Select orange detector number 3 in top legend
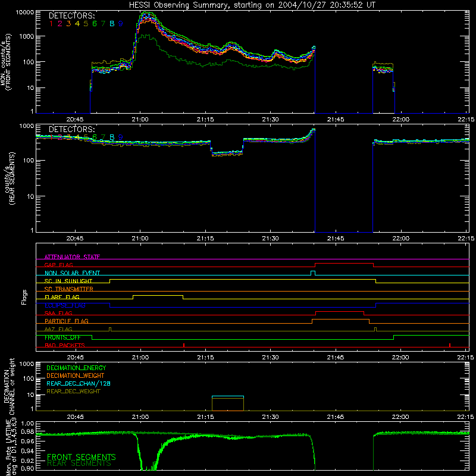Viewport: 476px width, 476px height. coord(68,24)
